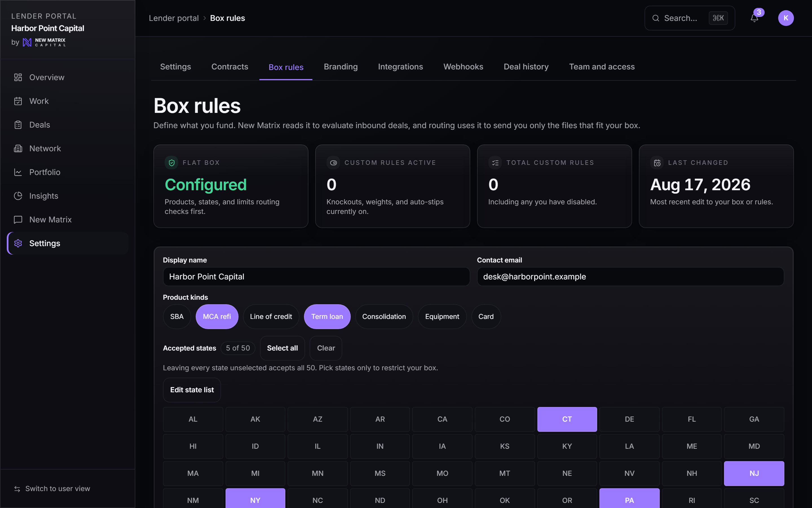Click the Insights pie chart icon
Viewport: 812px width, 508px height.
click(18, 196)
